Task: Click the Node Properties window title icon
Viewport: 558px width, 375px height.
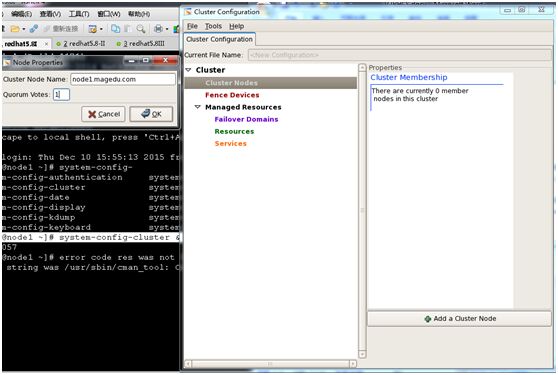Action: [x=7, y=62]
